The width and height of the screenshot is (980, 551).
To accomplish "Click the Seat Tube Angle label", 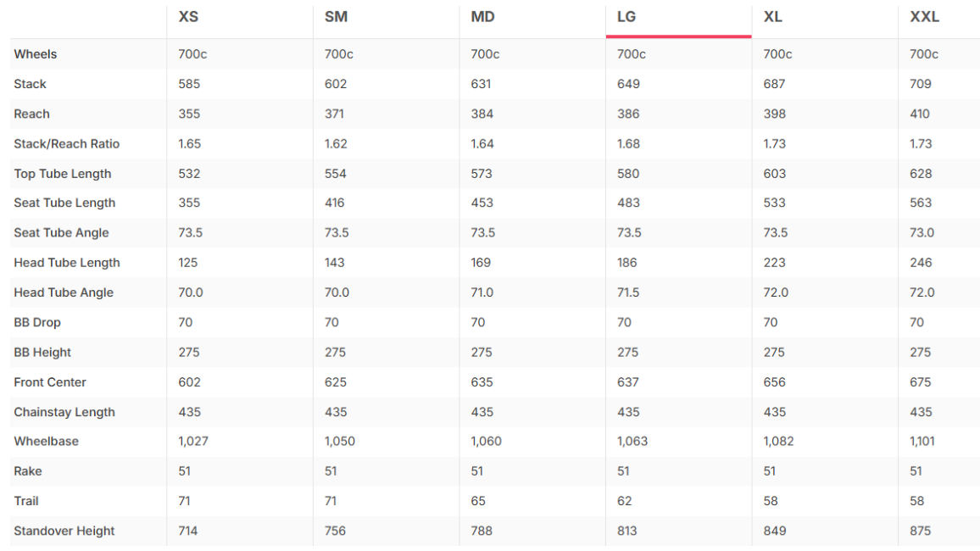I will tap(61, 232).
